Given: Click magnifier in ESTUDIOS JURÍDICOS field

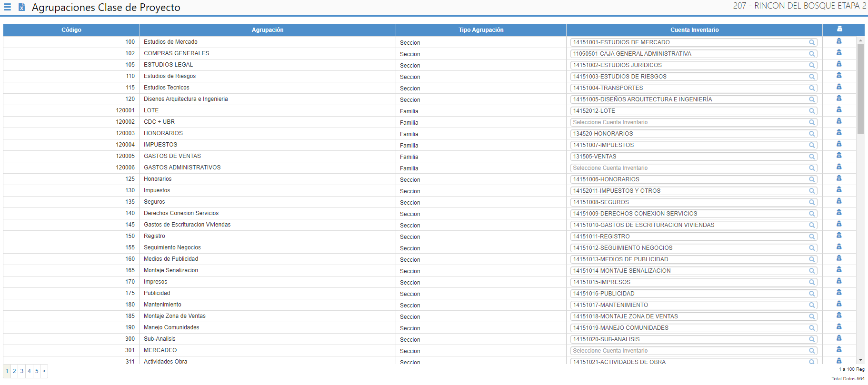Looking at the screenshot, I should coord(812,65).
